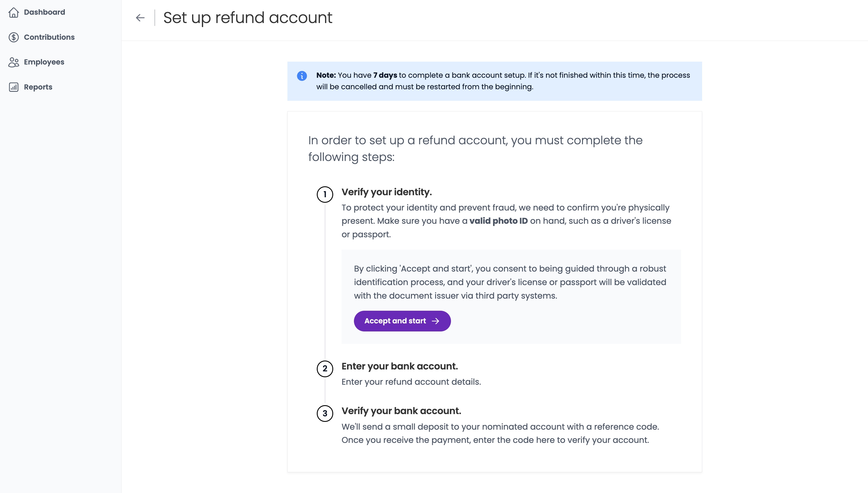The width and height of the screenshot is (868, 493).
Task: Click the 7 days note banner
Action: click(494, 81)
